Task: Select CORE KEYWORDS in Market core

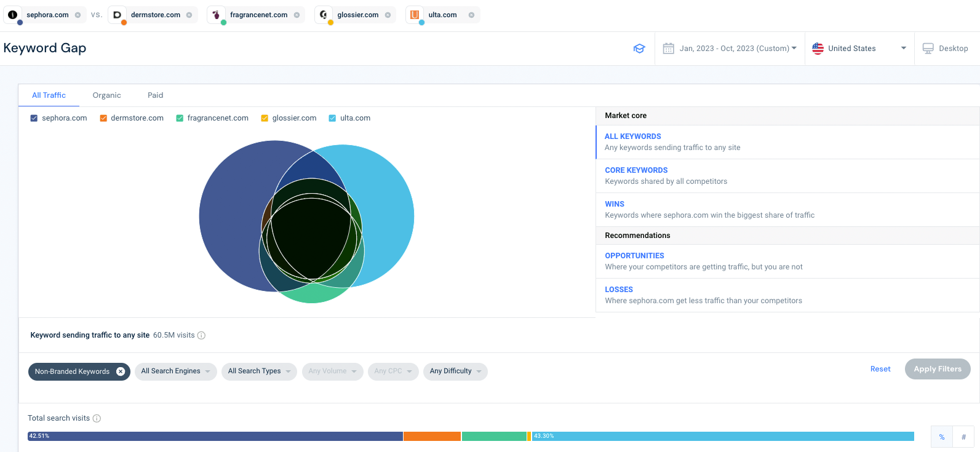Action: (787, 176)
